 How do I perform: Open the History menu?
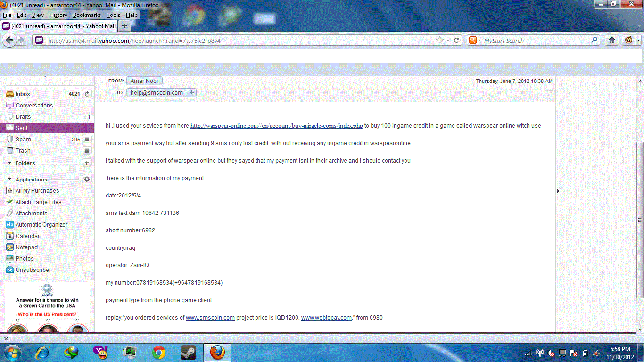pyautogui.click(x=58, y=15)
